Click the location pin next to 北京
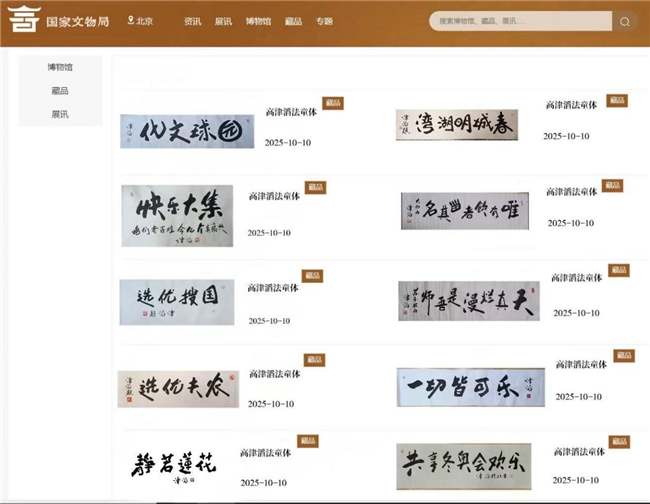 [x=131, y=21]
